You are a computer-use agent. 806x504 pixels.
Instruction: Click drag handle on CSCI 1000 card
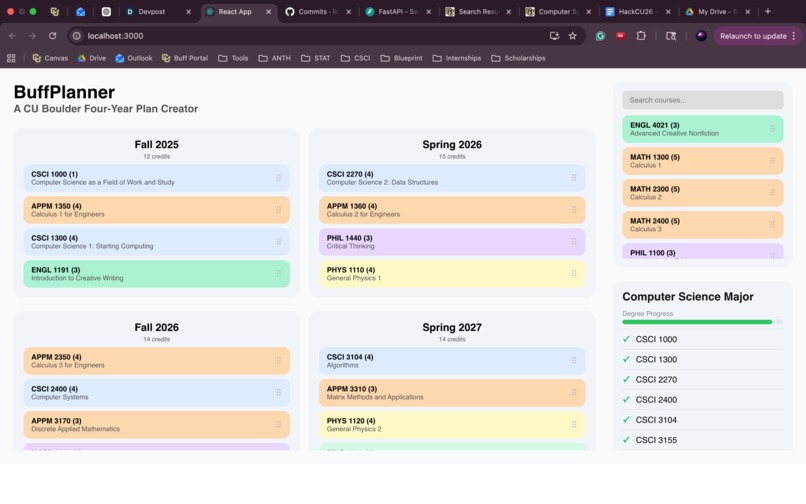279,178
